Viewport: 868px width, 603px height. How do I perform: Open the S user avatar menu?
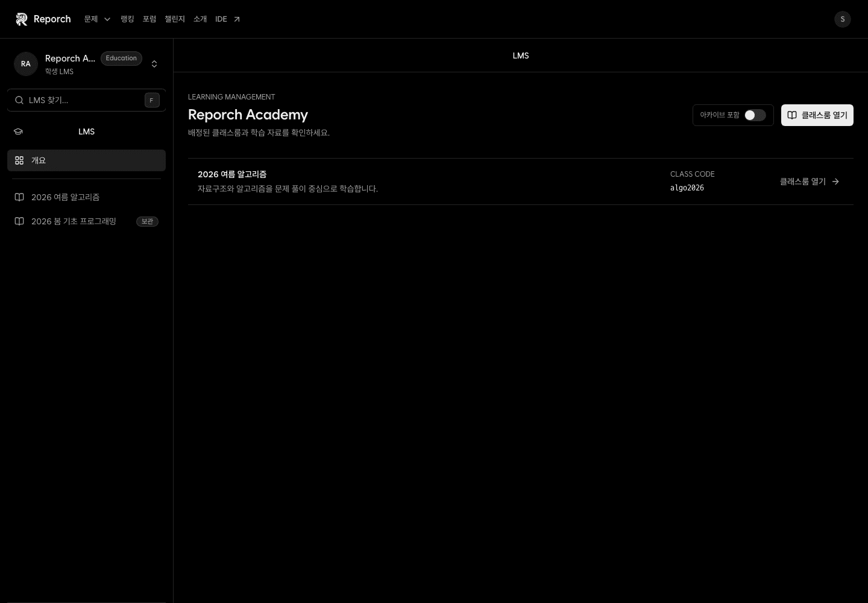(842, 19)
